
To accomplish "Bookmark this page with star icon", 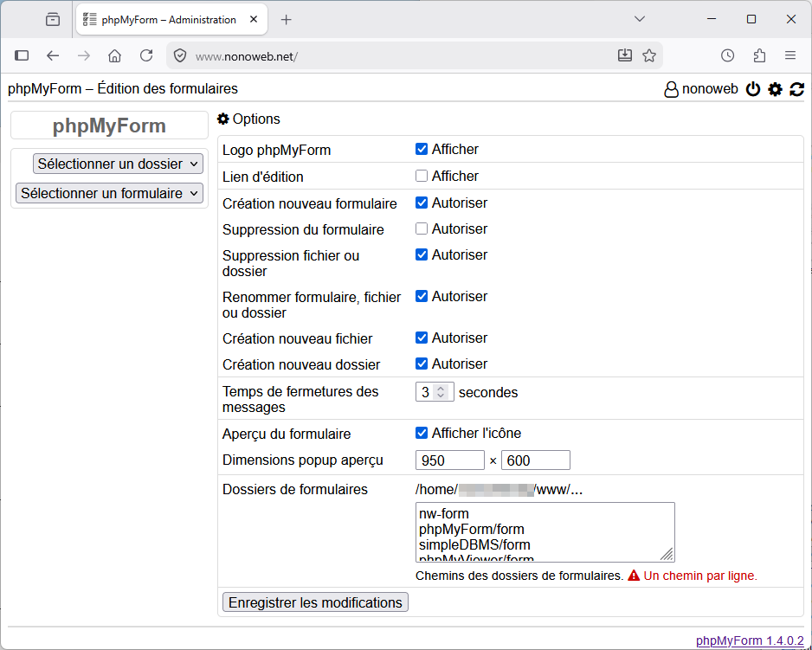I will (x=649, y=55).
